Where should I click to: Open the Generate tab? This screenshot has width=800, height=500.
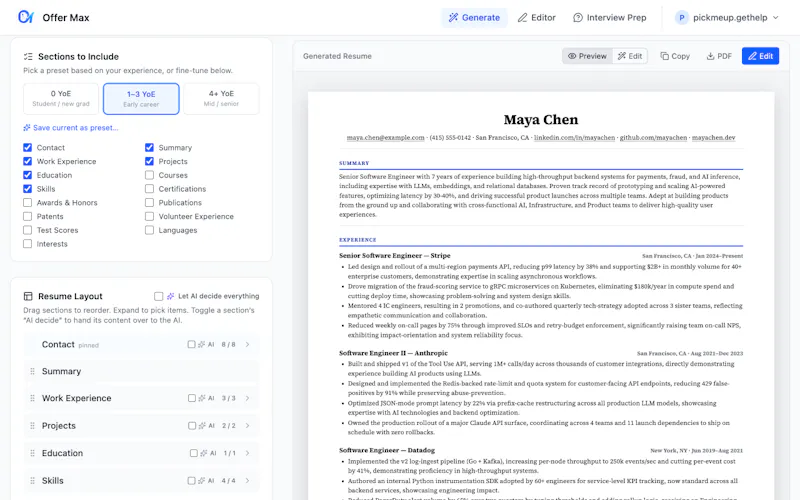[x=474, y=17]
